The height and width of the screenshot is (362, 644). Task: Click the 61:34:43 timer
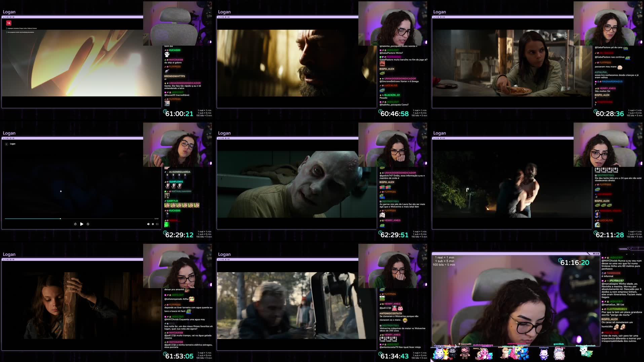(394, 356)
